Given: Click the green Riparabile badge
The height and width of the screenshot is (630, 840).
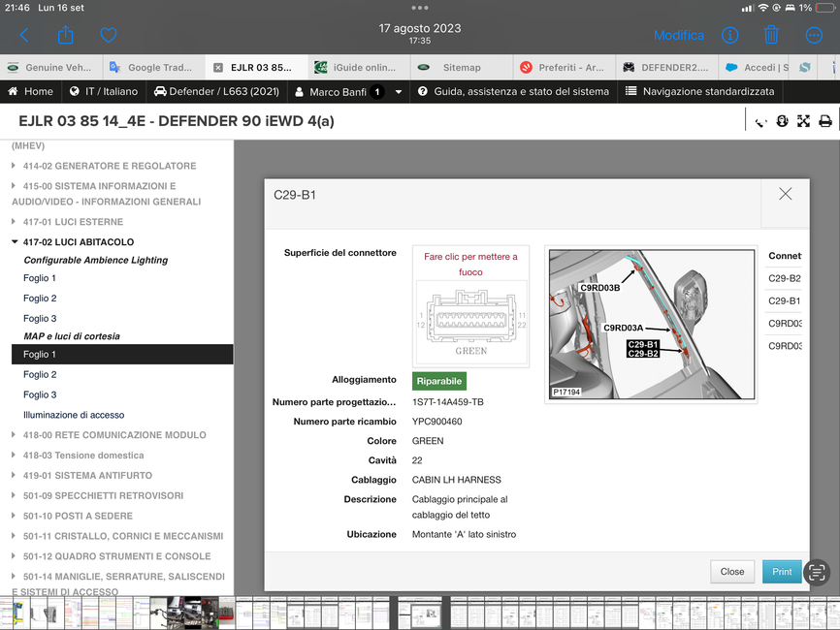Looking at the screenshot, I should (439, 381).
